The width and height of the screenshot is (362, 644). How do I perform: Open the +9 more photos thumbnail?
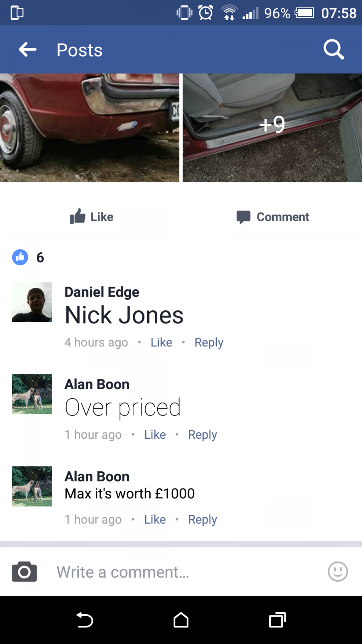[272, 128]
